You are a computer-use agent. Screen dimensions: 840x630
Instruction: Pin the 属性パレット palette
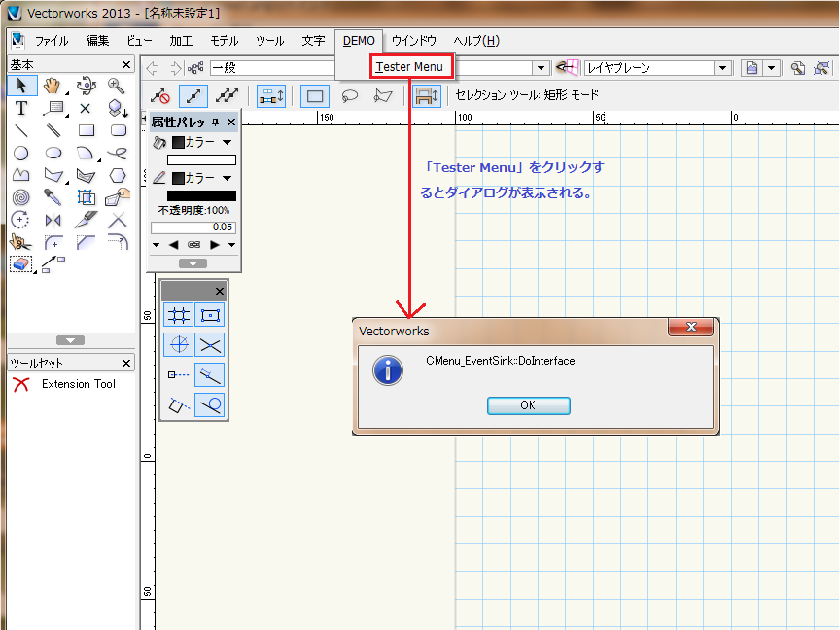pyautogui.click(x=216, y=122)
